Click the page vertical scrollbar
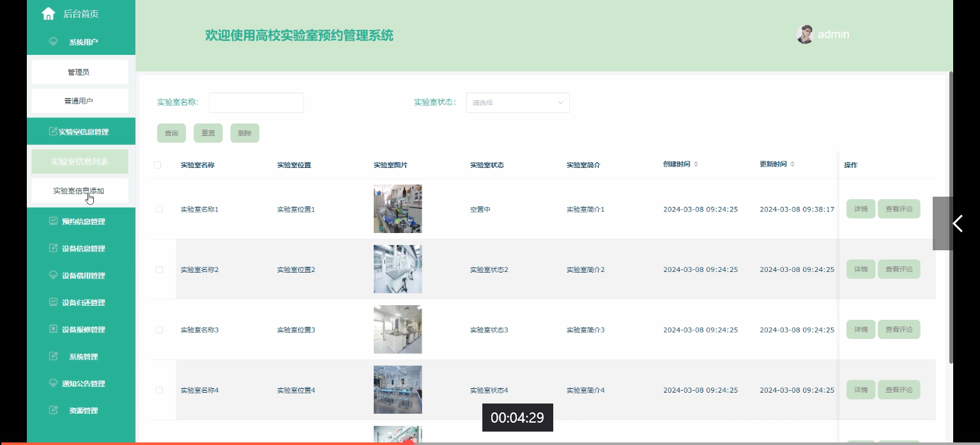 click(x=951, y=217)
